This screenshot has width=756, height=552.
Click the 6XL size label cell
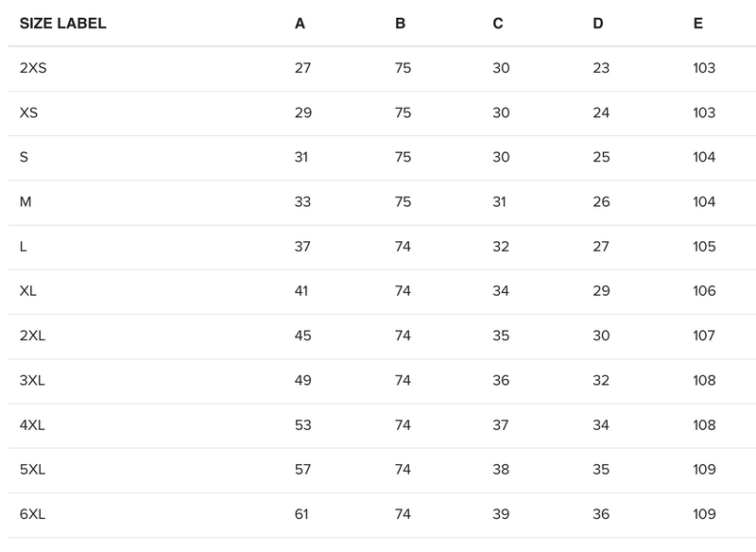coord(32,515)
